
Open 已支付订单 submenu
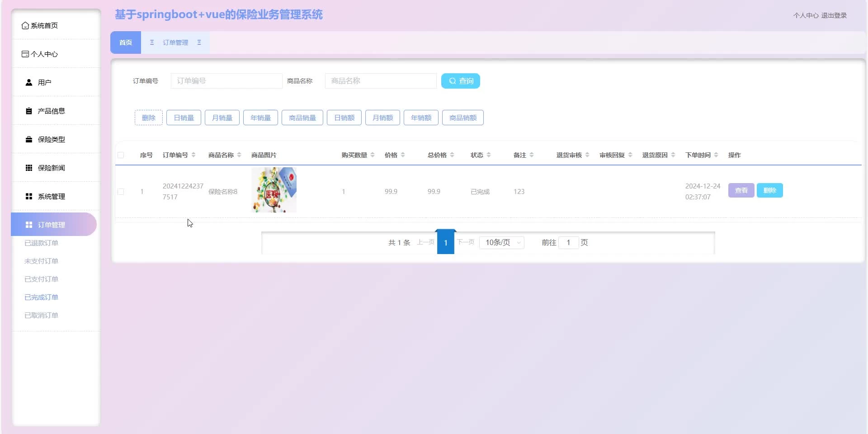41,279
